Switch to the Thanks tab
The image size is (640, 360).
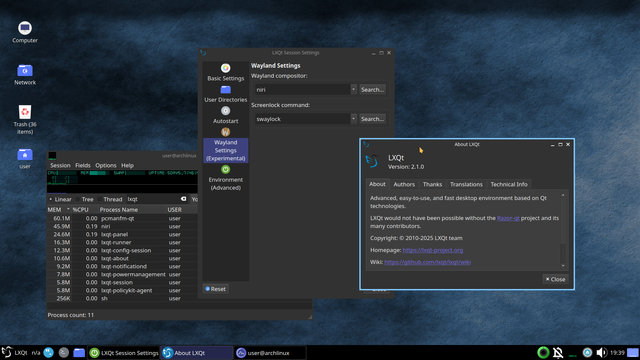[x=432, y=184]
